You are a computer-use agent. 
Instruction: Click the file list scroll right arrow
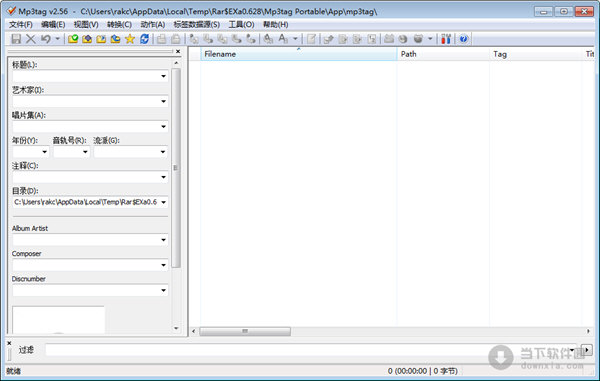[x=588, y=331]
